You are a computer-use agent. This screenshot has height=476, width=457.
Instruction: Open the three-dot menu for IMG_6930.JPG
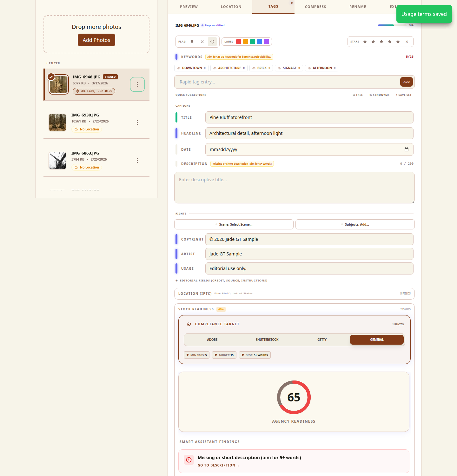(137, 122)
